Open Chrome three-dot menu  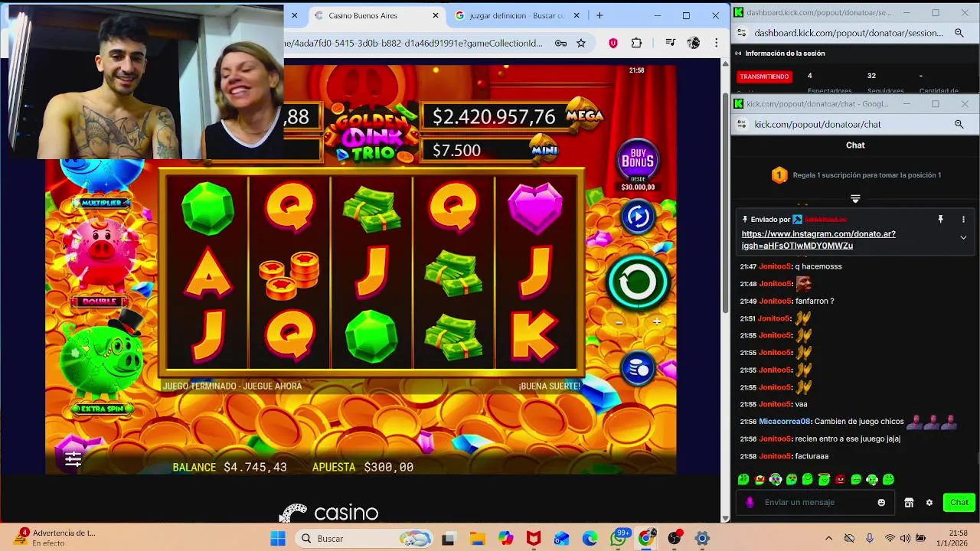pos(716,43)
